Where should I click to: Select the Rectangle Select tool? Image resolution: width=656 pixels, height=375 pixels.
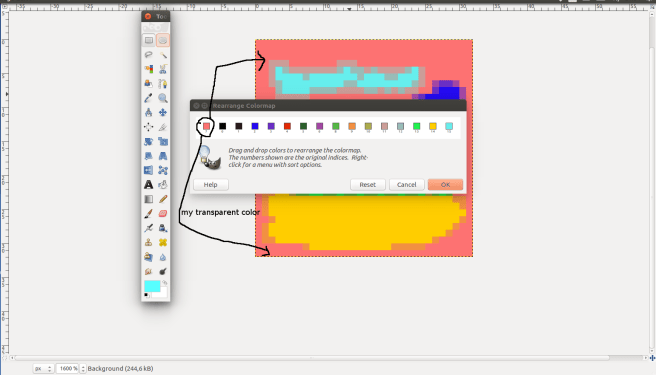point(149,40)
